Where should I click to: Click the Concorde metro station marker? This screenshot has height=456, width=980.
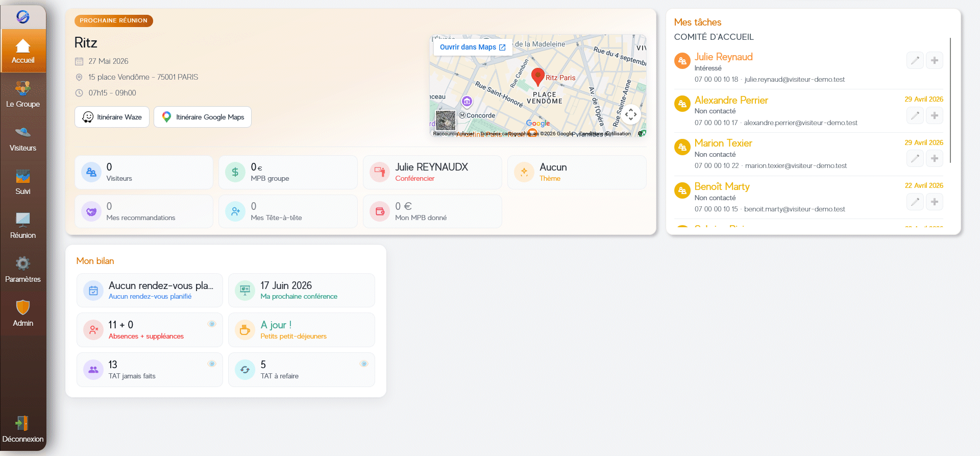coord(462,115)
